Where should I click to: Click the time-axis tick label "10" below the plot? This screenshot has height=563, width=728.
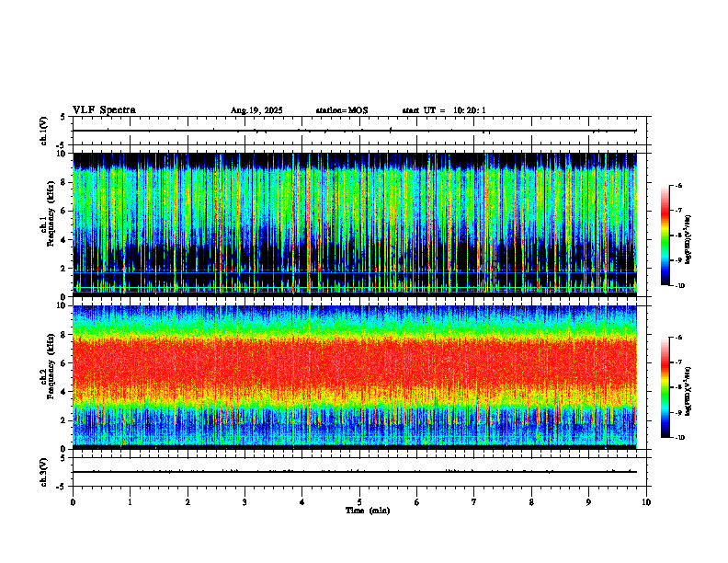(x=646, y=502)
